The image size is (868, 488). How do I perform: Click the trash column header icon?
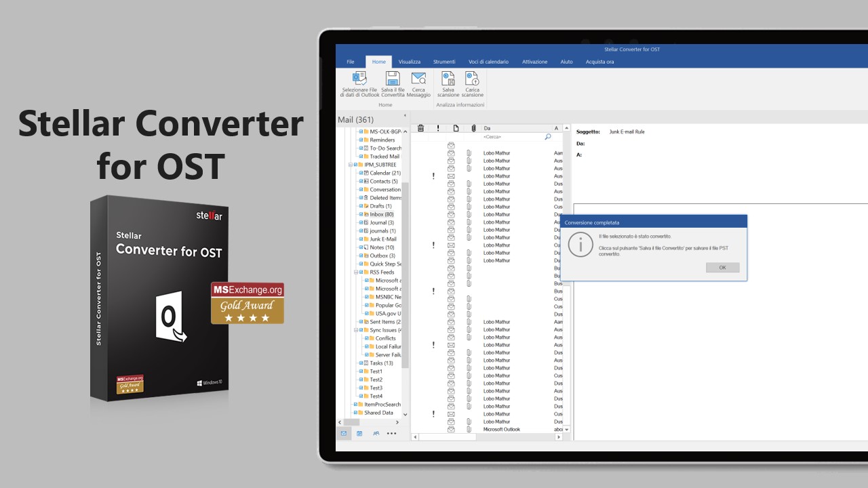(420, 128)
